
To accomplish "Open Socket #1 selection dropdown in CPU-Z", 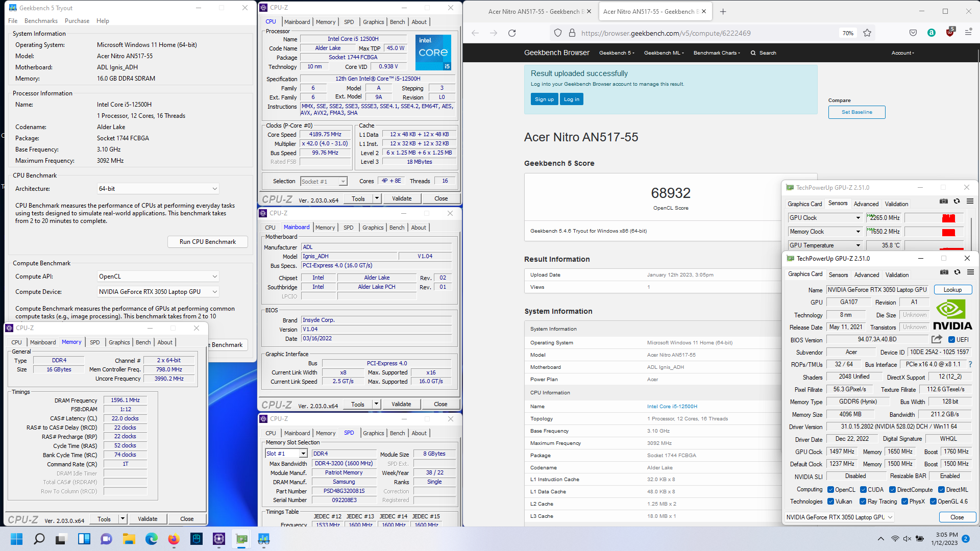I will point(324,182).
